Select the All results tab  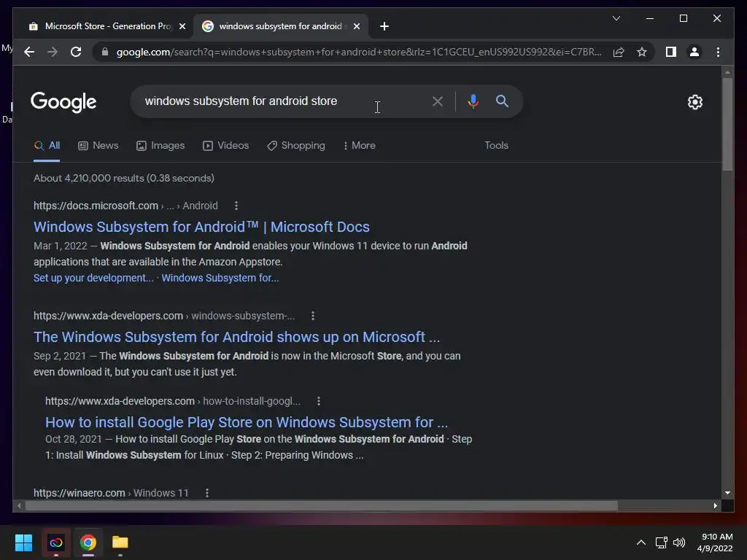point(47,146)
